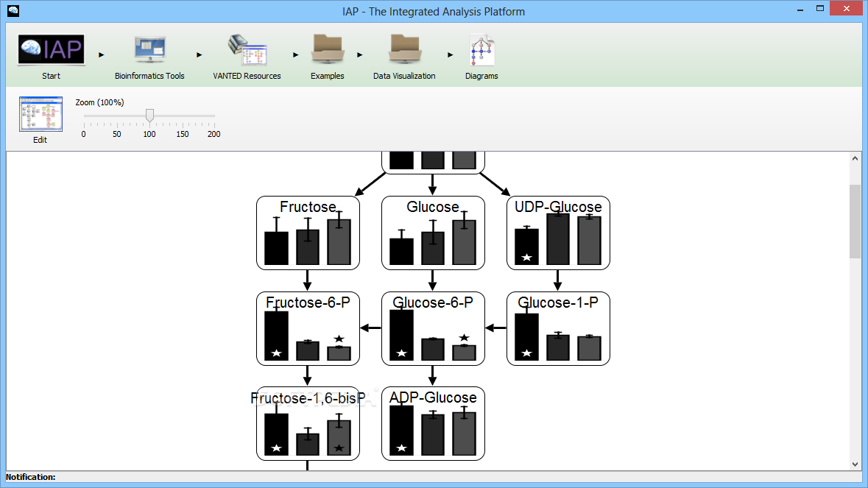Select the ADP-Glucose node
The width and height of the screenshot is (868, 488).
click(433, 424)
